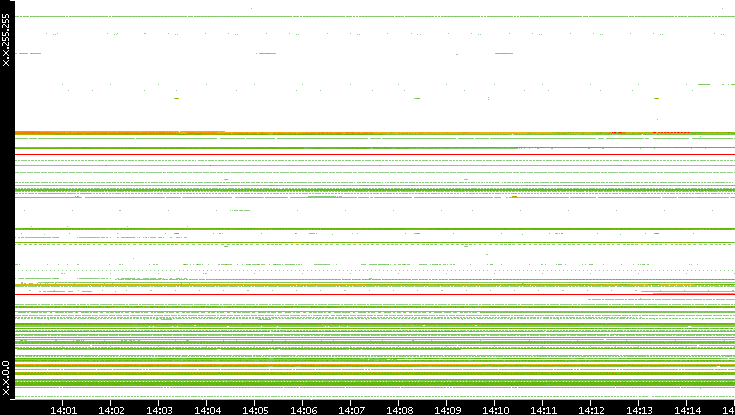
Task: Select the 14:10 time label
Action: pos(495,411)
